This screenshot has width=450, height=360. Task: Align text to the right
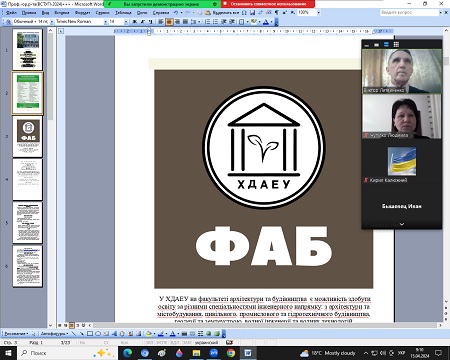coord(177,22)
